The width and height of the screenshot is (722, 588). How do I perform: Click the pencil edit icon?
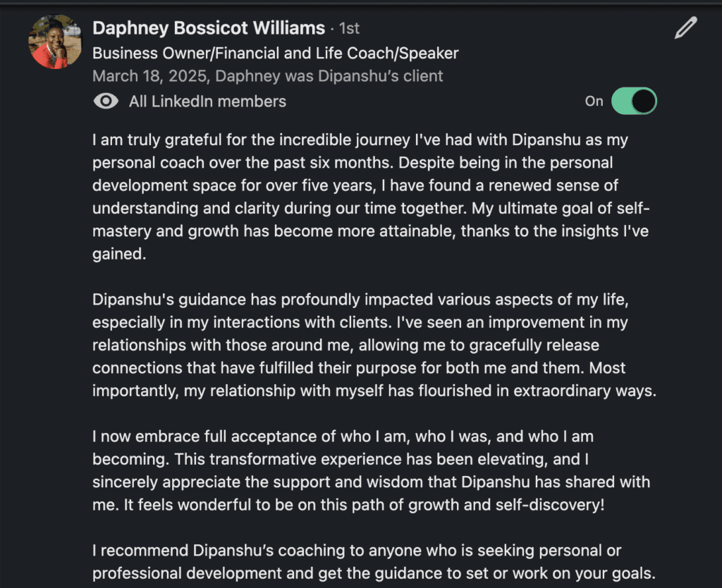coord(685,28)
